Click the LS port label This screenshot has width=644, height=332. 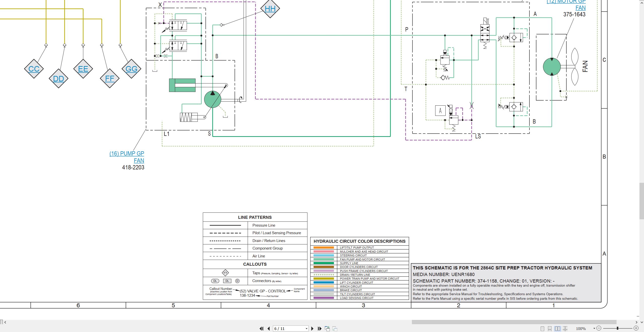pos(478,136)
